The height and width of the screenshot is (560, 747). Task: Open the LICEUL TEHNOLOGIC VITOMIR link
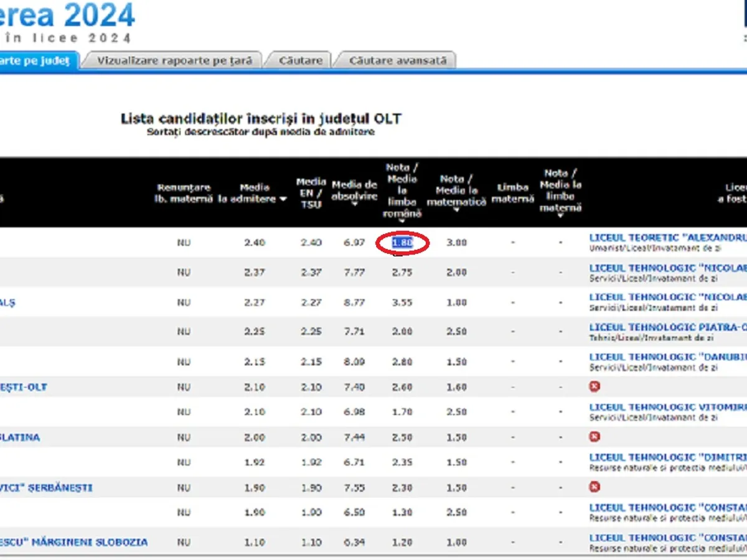[x=667, y=407]
